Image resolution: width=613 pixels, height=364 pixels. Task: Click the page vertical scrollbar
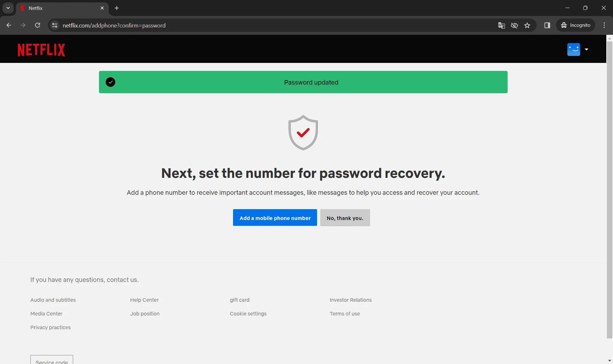pos(609,190)
